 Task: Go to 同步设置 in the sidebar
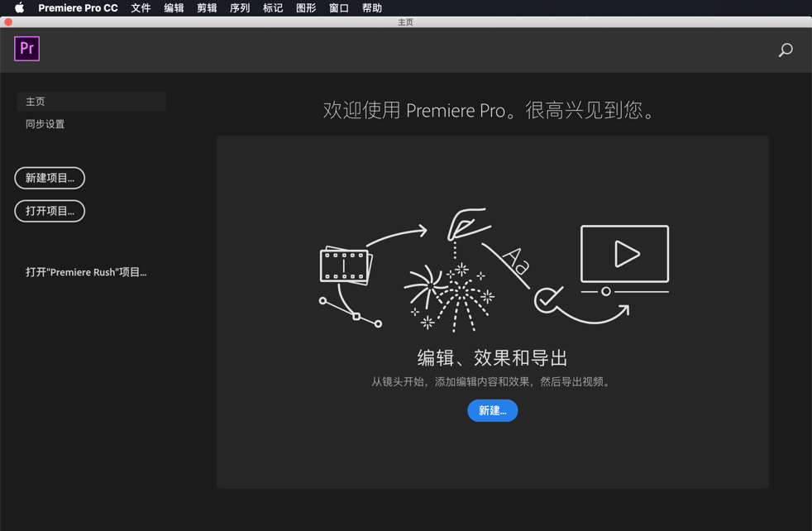(45, 124)
